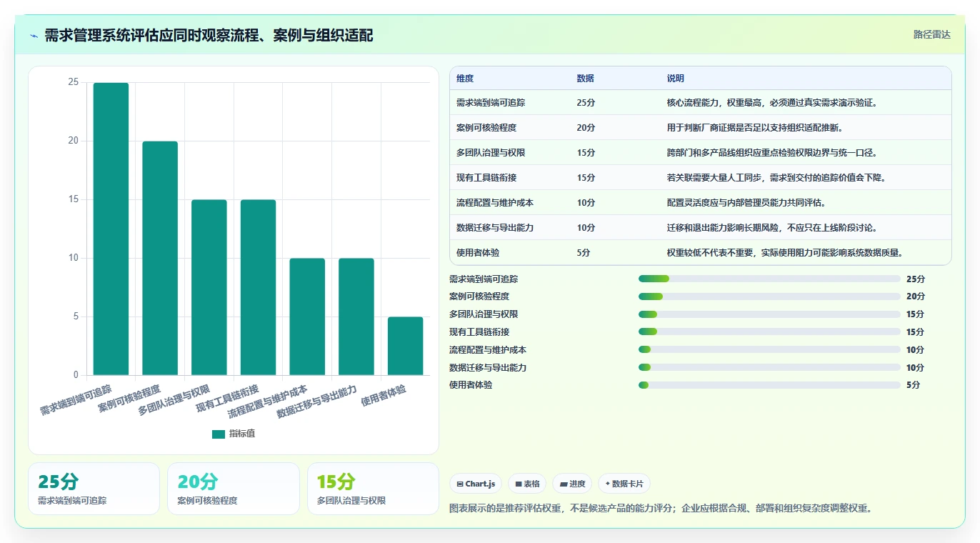980x543 pixels.
Task: Click the 现有工具链衔接 chart bar
Action: [258, 287]
